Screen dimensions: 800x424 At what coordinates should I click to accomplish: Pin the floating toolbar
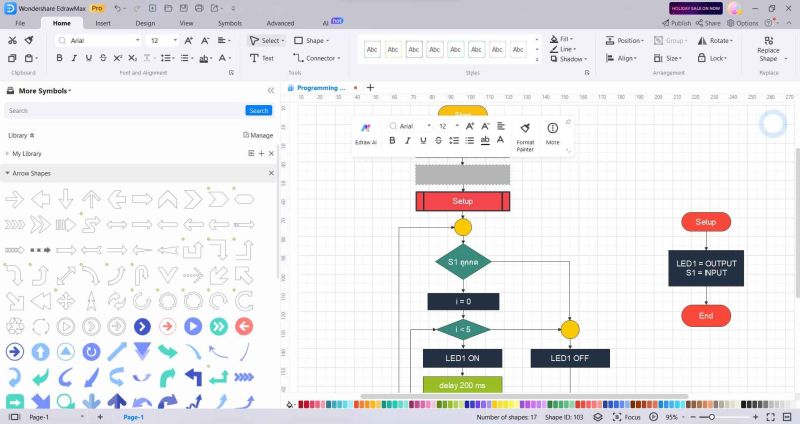point(568,122)
